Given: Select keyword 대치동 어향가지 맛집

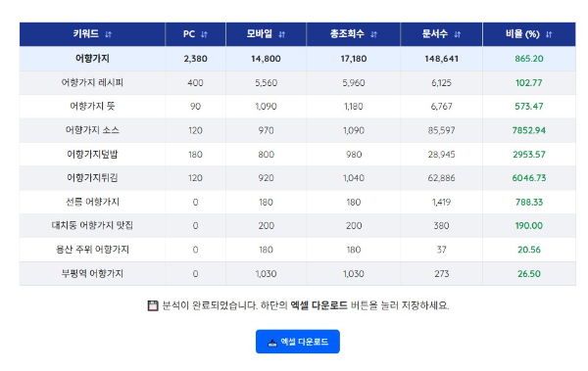Looking at the screenshot, I should click(92, 225).
